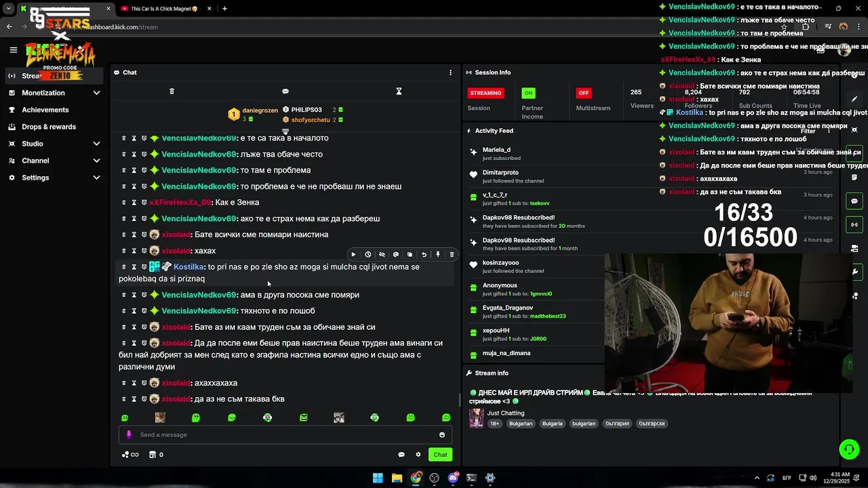This screenshot has width=868, height=488.
Task: Open Achievements in sidebar
Action: [x=45, y=110]
